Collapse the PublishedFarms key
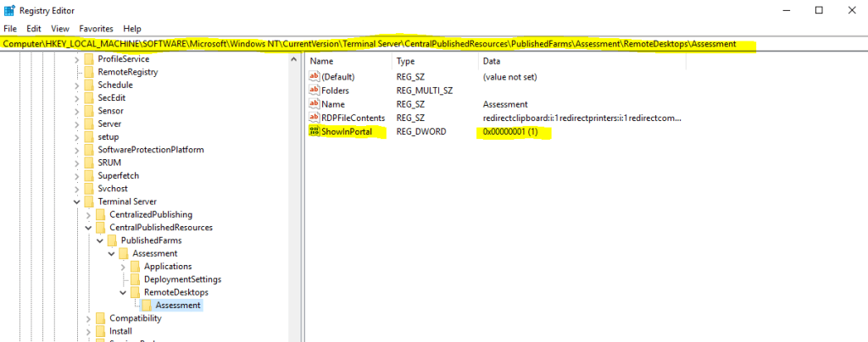868x342 pixels. [x=100, y=240]
